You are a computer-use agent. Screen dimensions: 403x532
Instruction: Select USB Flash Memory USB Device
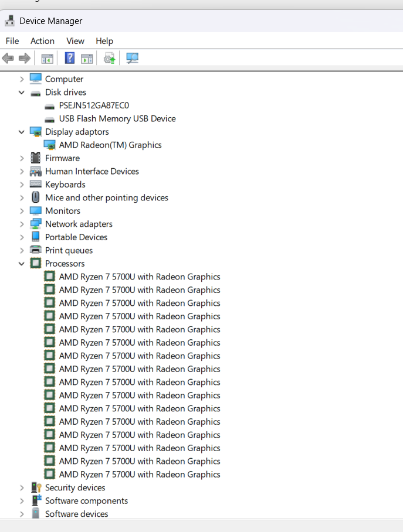click(x=117, y=119)
